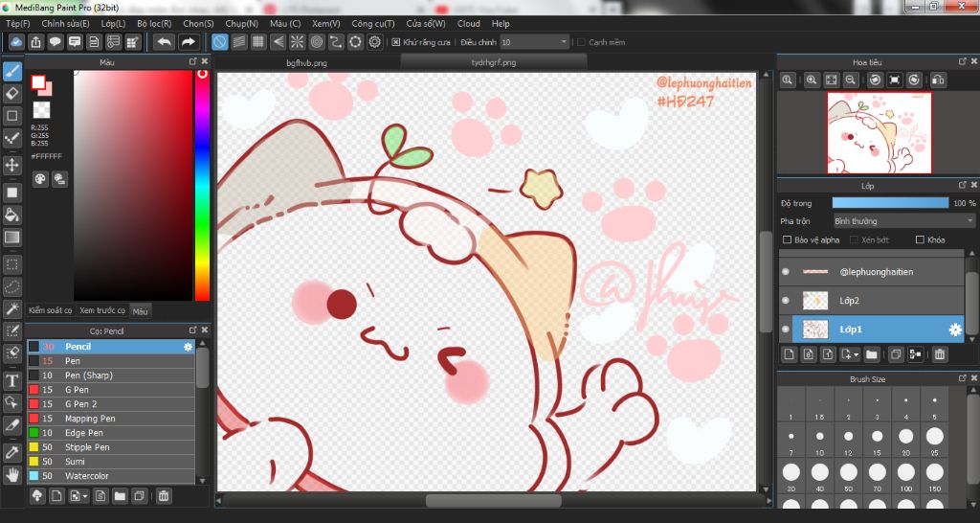Switch to Xem trước cọ tab
This screenshot has height=523, width=980.
[x=102, y=311]
